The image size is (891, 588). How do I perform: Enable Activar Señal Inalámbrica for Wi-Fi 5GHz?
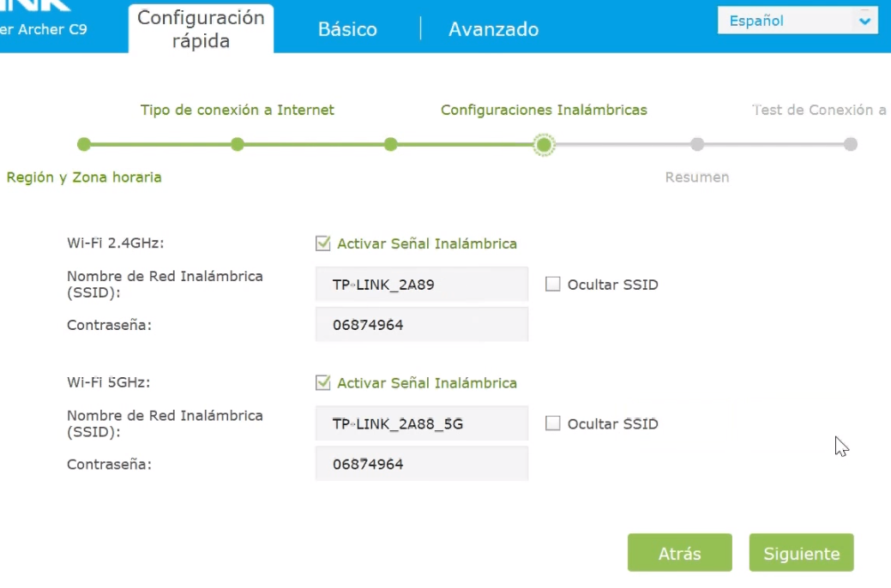point(322,382)
